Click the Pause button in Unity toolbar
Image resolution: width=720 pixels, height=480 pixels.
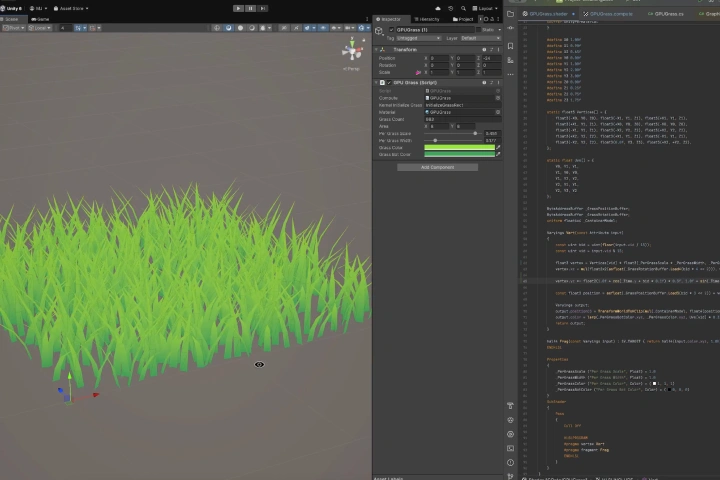pyautogui.click(x=250, y=8)
